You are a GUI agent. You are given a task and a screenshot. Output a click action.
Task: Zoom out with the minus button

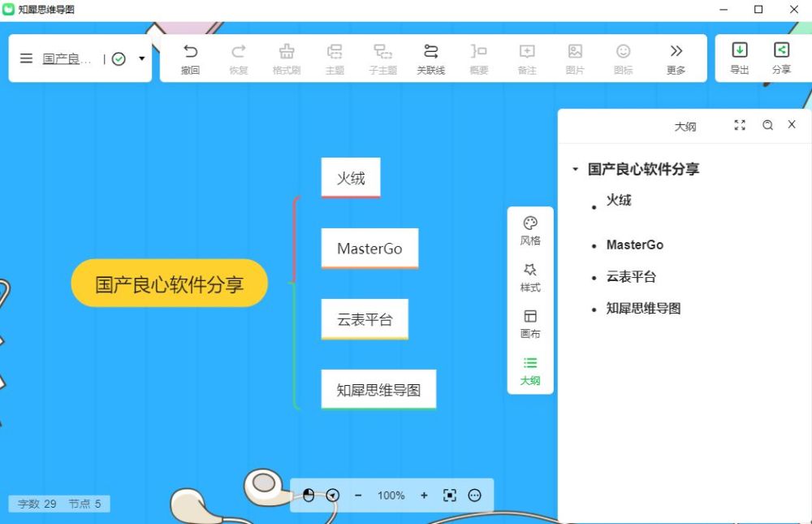tap(358, 496)
